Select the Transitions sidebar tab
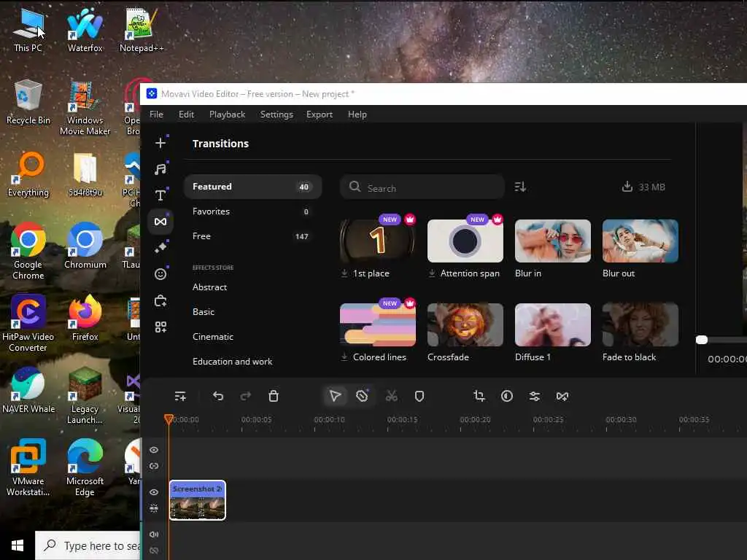 [x=160, y=222]
